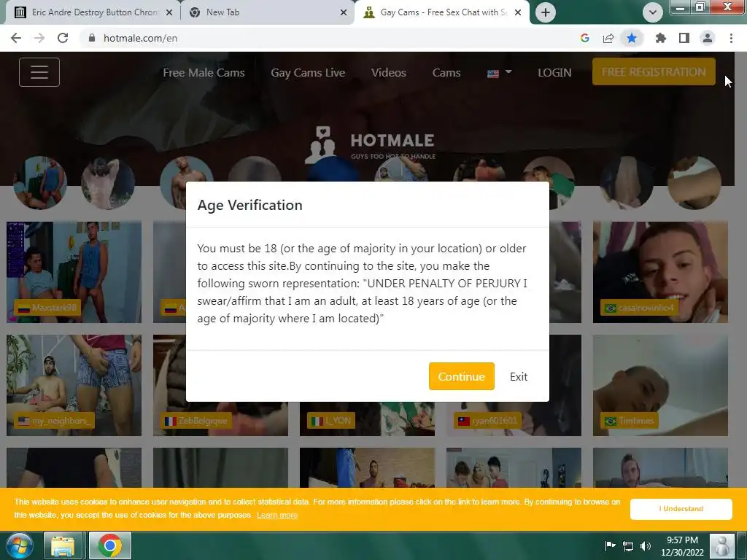Open a new tab with the plus button

546,12
